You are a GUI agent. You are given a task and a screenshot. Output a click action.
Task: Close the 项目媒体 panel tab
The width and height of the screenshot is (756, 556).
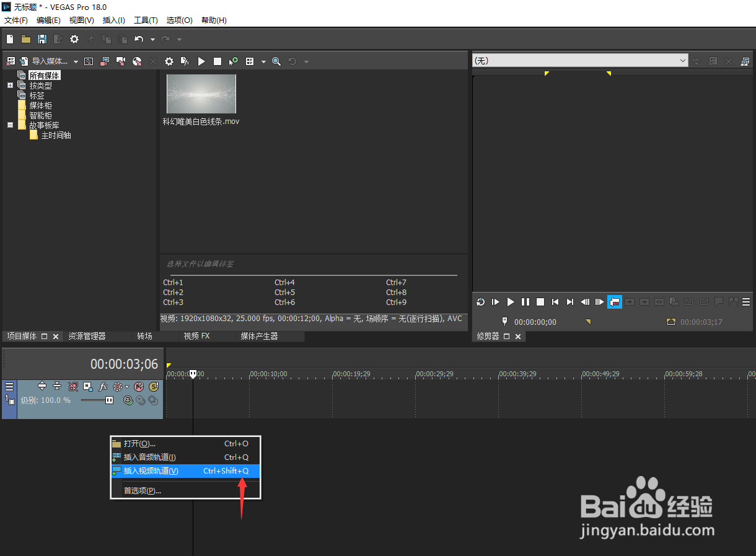point(55,337)
